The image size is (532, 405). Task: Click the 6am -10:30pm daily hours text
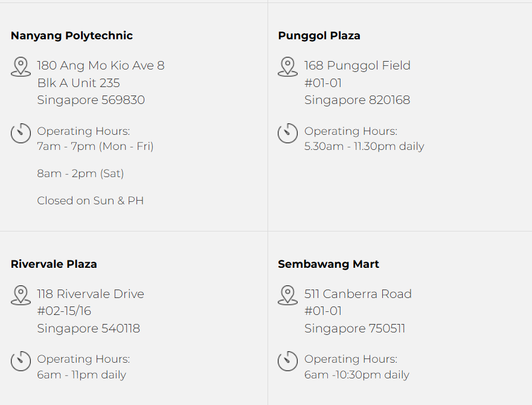(x=357, y=375)
